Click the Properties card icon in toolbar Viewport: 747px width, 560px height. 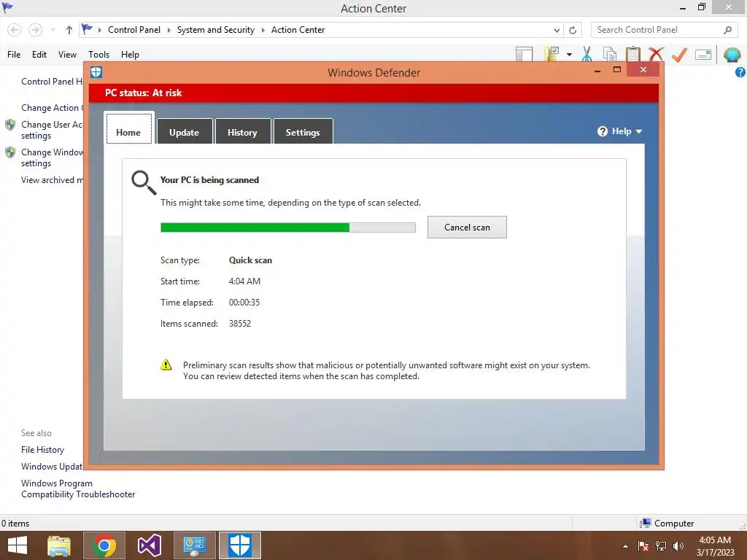pyautogui.click(x=703, y=55)
